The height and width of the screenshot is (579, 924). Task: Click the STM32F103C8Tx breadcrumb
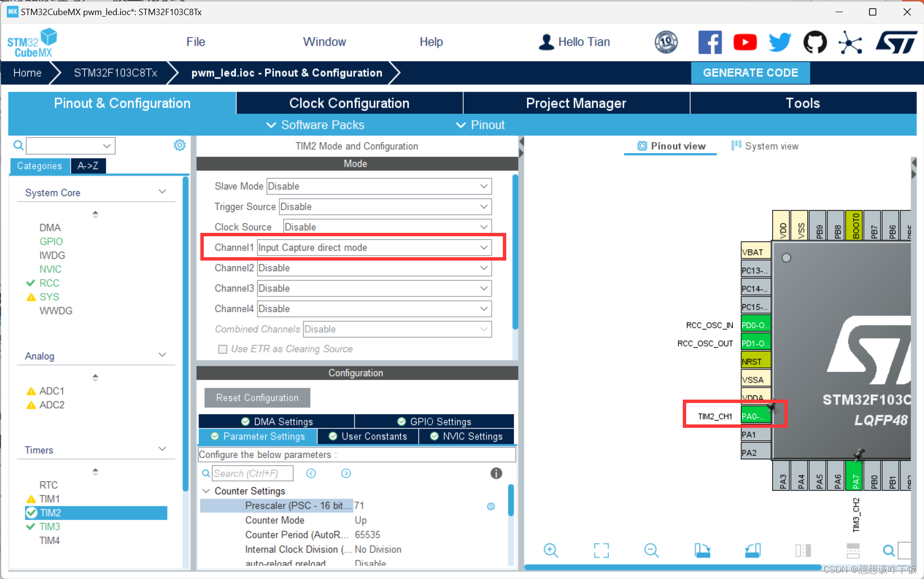[115, 73]
